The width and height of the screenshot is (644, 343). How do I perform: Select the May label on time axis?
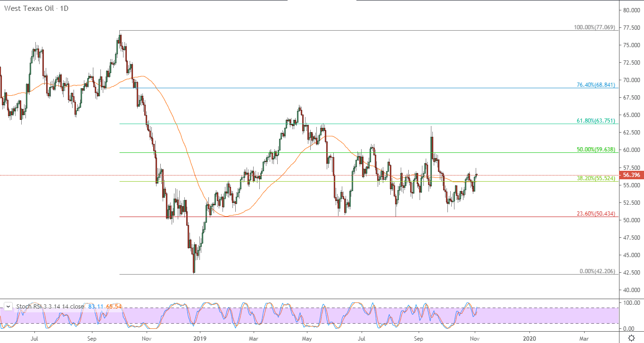(x=307, y=338)
